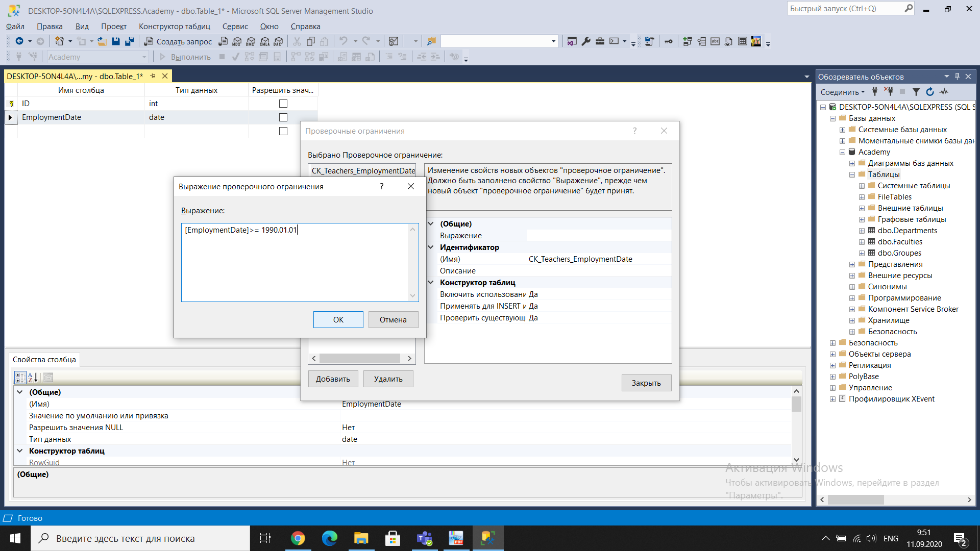The width and height of the screenshot is (980, 551).
Task: Expand the Безопасность server-level node
Action: tap(832, 343)
